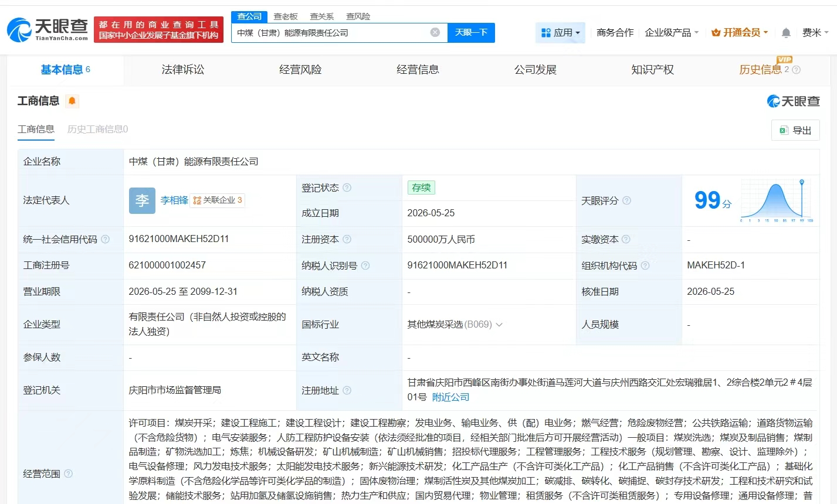Click the credit code 91621000MAKEH52D11 next to 统一社会信用代码

pyautogui.click(x=179, y=239)
